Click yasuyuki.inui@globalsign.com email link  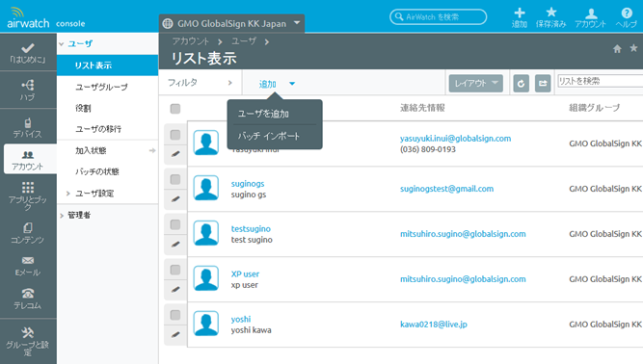point(456,139)
